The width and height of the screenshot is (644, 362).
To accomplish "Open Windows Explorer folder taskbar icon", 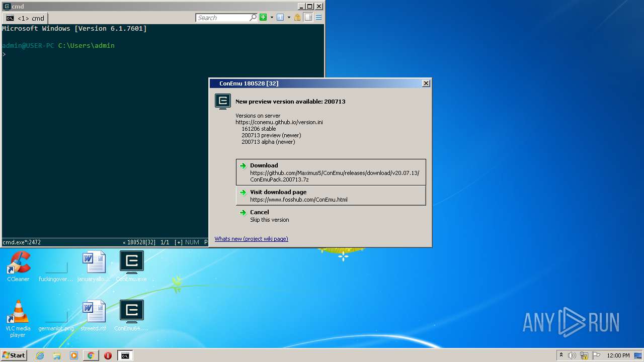I will [x=57, y=355].
